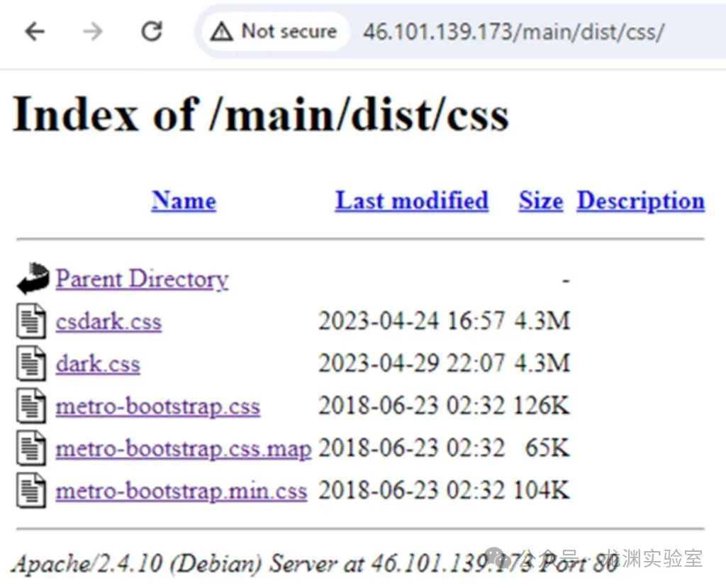The width and height of the screenshot is (726, 588).
Task: Reload the page with refresh icon
Action: (x=152, y=31)
